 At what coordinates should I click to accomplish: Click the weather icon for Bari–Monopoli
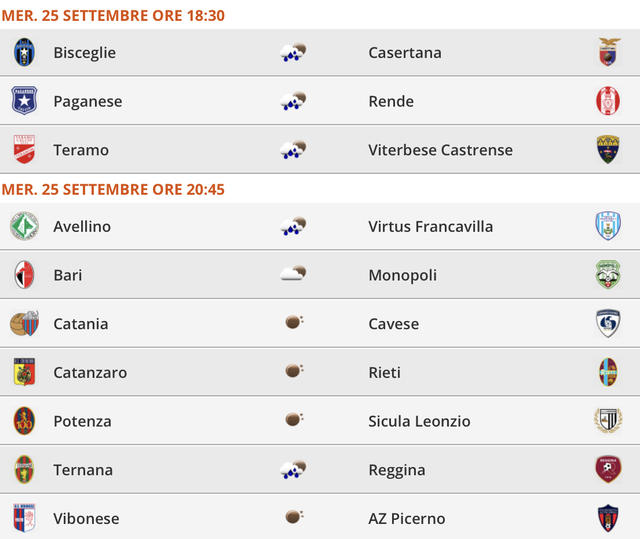pyautogui.click(x=293, y=274)
